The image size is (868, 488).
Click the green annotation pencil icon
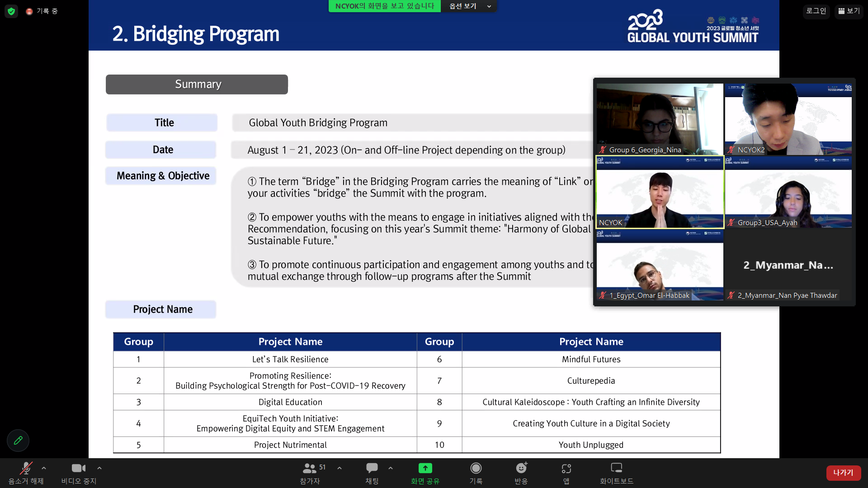pos(18,440)
